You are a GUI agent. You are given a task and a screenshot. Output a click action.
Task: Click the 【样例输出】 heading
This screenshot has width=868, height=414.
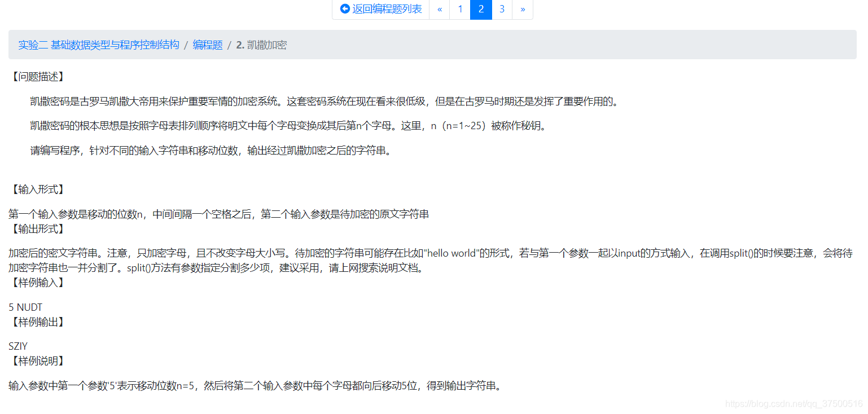38,321
